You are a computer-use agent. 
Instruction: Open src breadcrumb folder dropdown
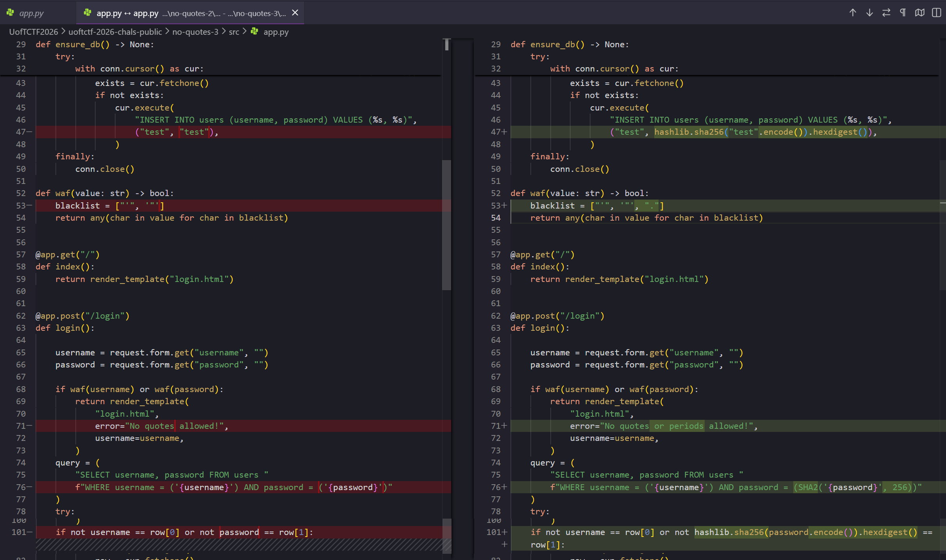tap(234, 32)
